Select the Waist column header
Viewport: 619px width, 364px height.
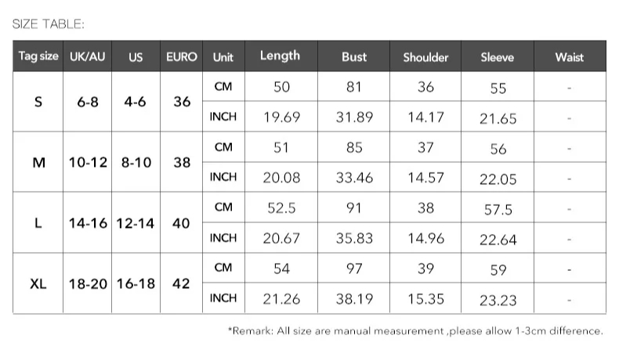pos(570,56)
